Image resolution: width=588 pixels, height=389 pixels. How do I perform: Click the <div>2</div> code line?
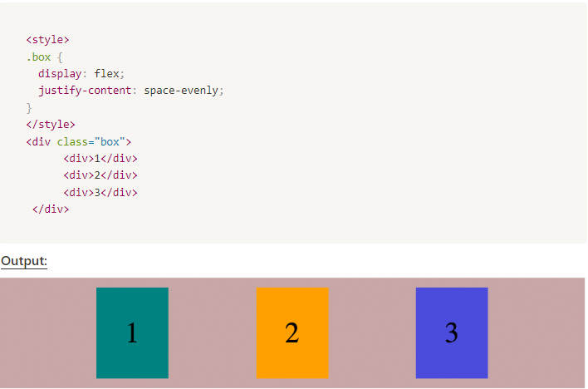coord(100,175)
